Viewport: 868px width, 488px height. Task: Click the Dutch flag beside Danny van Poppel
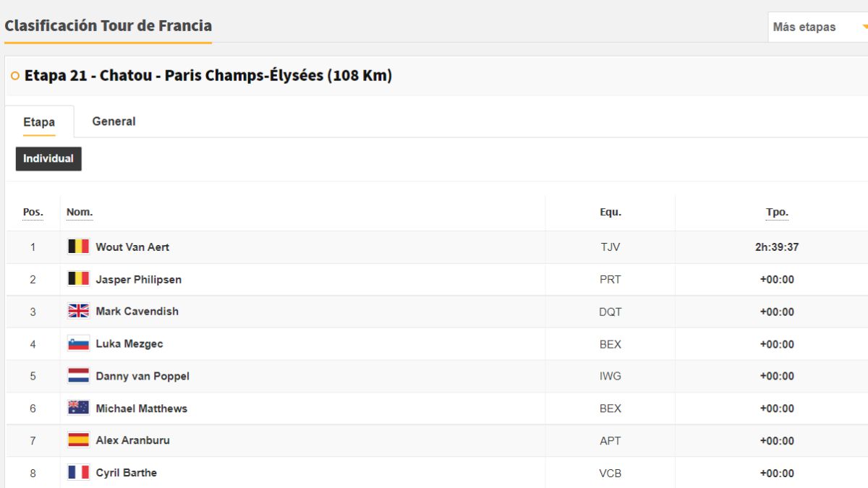(78, 375)
